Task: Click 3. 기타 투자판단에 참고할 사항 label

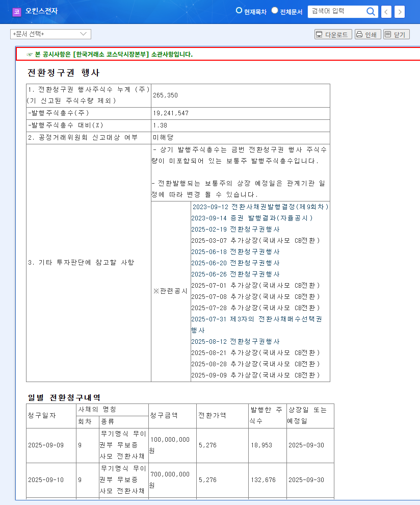Action: [x=81, y=263]
